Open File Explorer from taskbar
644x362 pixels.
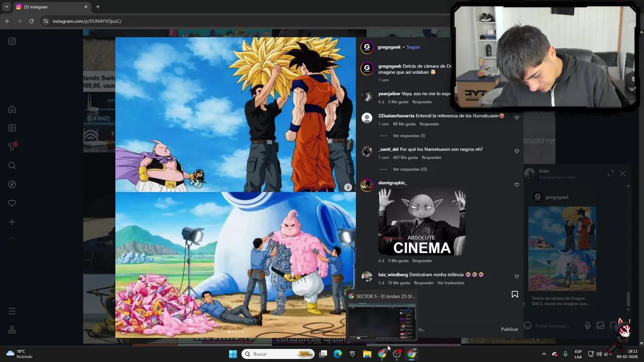tap(367, 354)
